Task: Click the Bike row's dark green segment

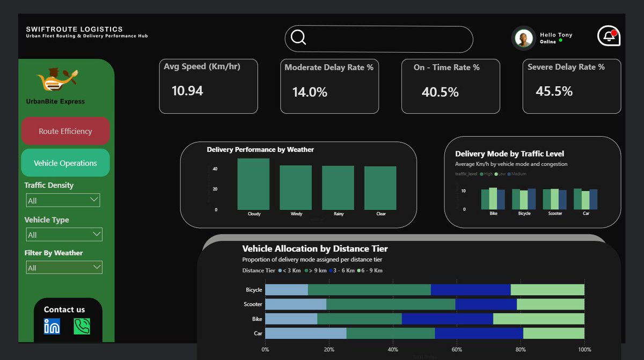Action: [x=360, y=319]
